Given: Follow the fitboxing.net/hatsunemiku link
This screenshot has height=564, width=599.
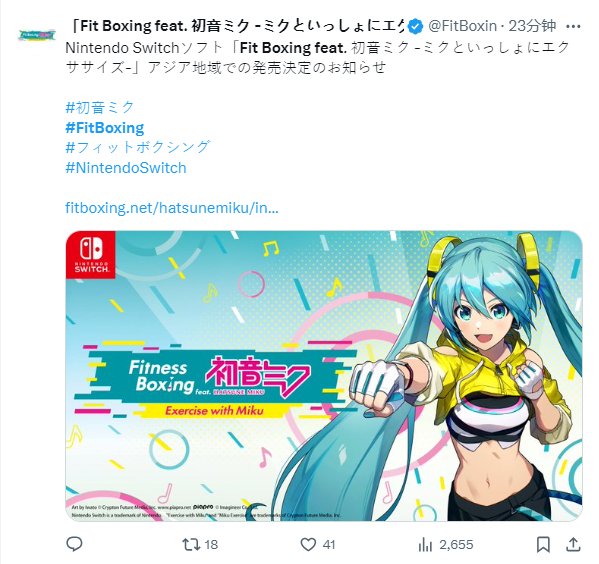Looking at the screenshot, I should point(172,208).
